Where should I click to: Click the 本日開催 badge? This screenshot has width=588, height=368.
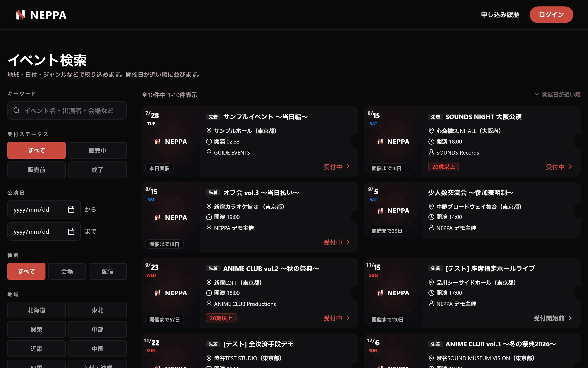(x=159, y=168)
